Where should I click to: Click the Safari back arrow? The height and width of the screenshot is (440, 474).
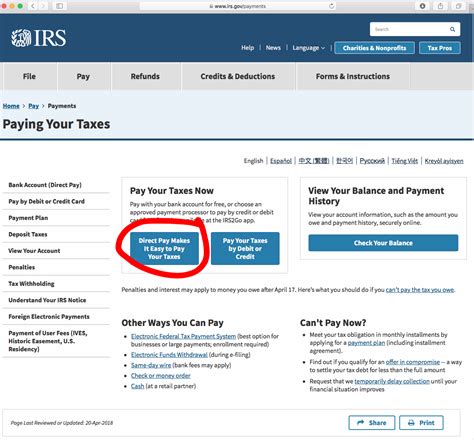pyautogui.click(x=33, y=6)
